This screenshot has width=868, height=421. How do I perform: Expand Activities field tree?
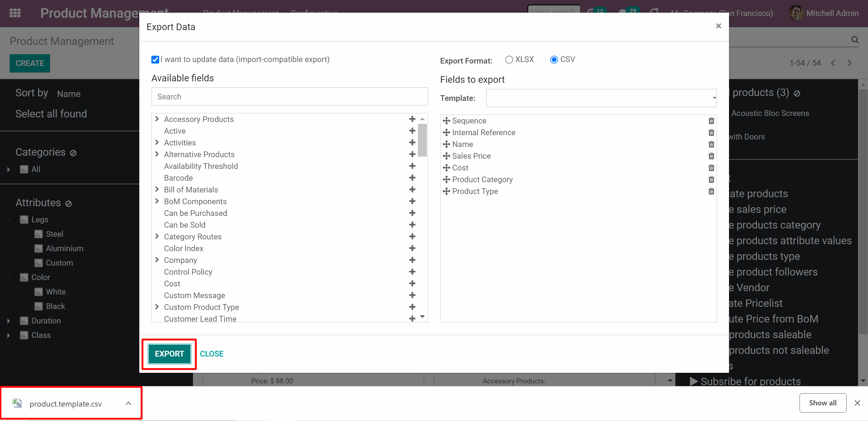coord(157,143)
